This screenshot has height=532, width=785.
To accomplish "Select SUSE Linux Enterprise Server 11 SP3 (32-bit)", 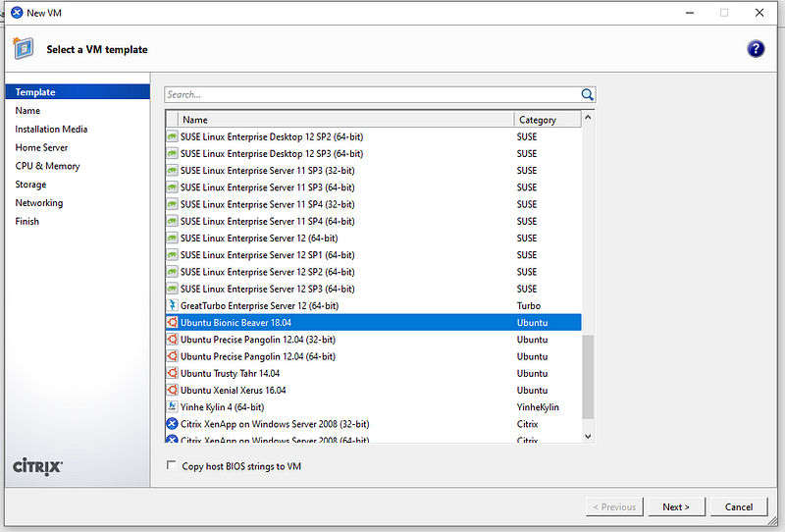I will [374, 171].
